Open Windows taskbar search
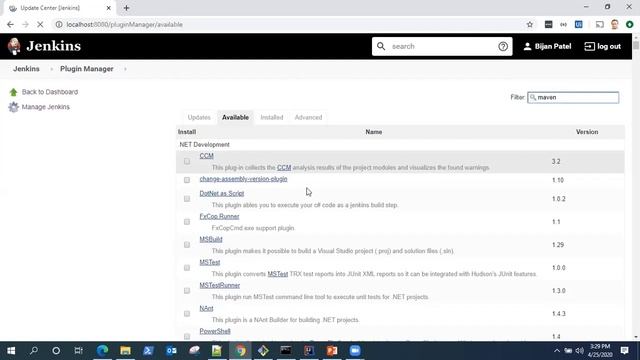This screenshot has width=640, height=360. tap(34, 351)
